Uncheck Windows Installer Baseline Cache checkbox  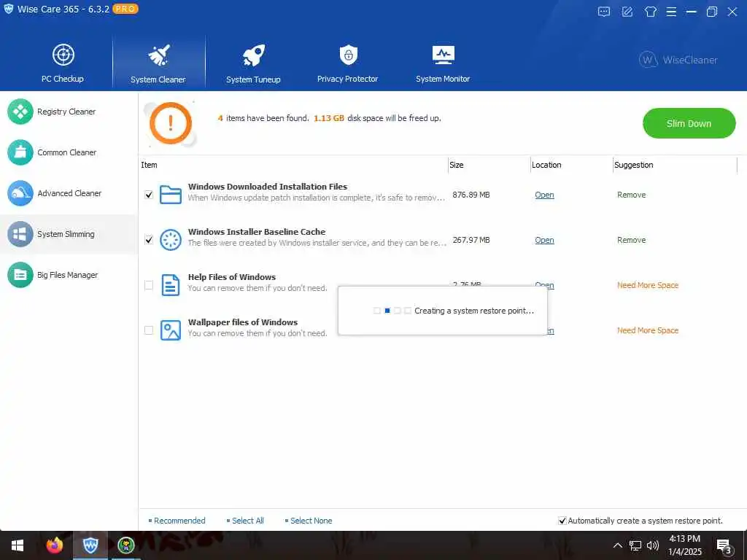[149, 240]
